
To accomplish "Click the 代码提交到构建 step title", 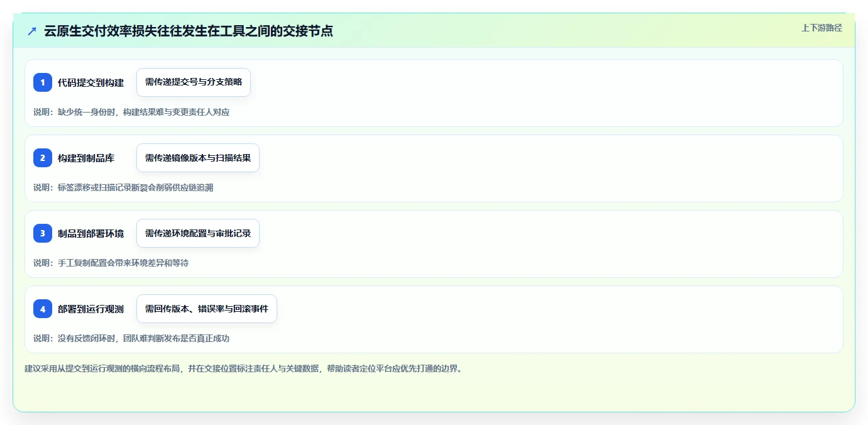I will click(x=91, y=82).
